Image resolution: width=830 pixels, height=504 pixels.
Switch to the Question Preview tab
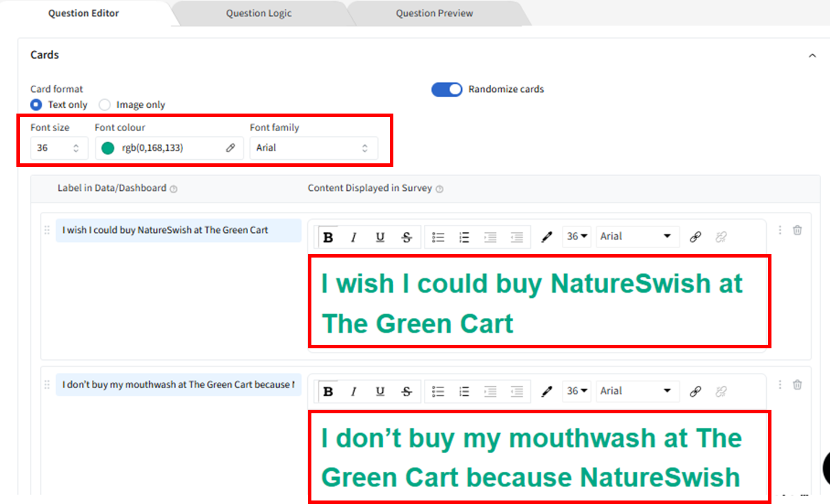click(434, 13)
